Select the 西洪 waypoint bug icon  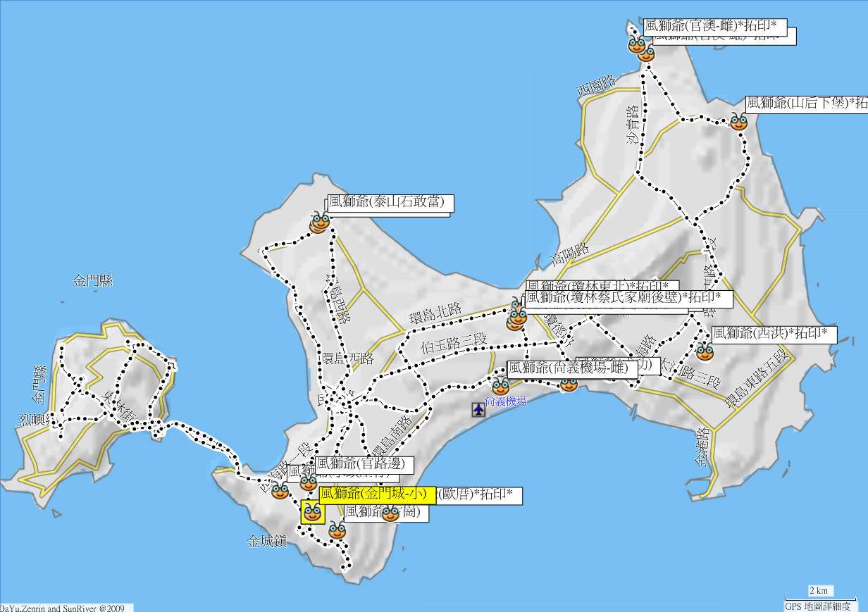pyautogui.click(x=705, y=351)
